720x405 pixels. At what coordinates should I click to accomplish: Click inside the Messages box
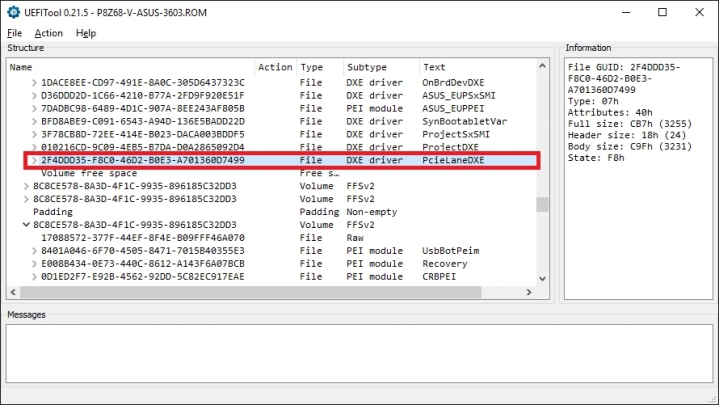click(x=360, y=354)
